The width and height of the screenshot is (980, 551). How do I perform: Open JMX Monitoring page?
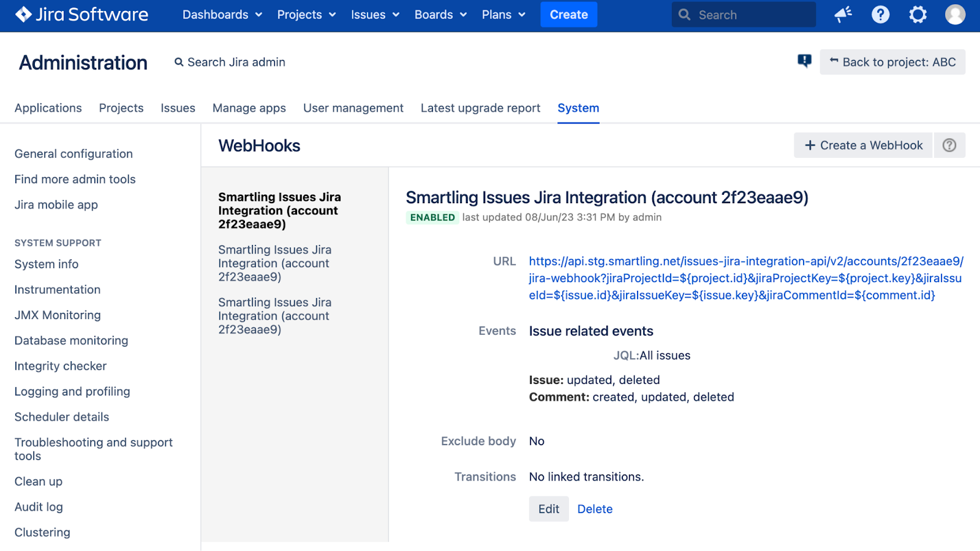point(58,315)
